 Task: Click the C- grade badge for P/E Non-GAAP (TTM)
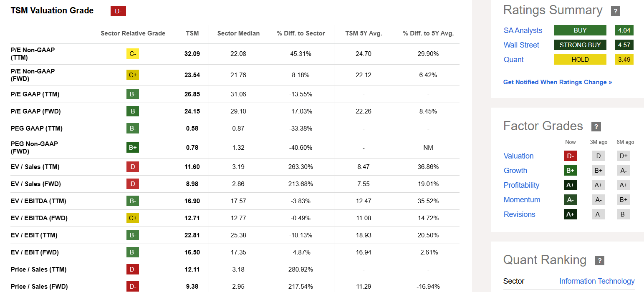click(x=133, y=54)
